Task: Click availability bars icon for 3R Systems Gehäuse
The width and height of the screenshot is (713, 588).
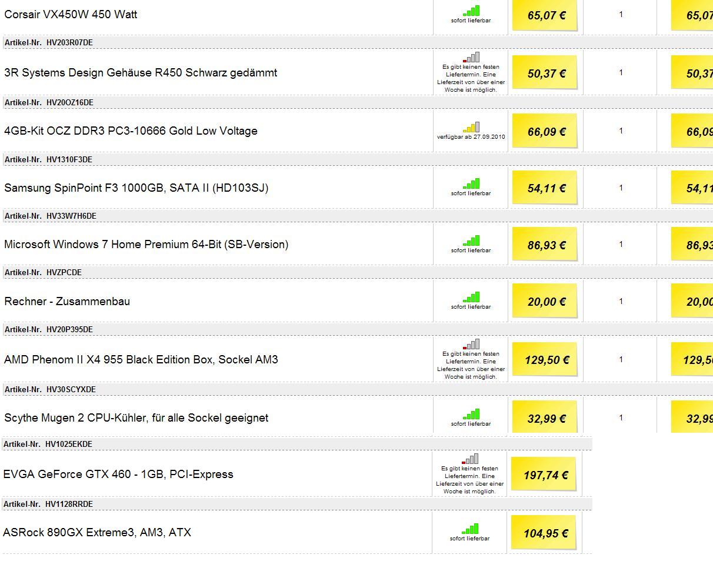Action: pos(471,57)
